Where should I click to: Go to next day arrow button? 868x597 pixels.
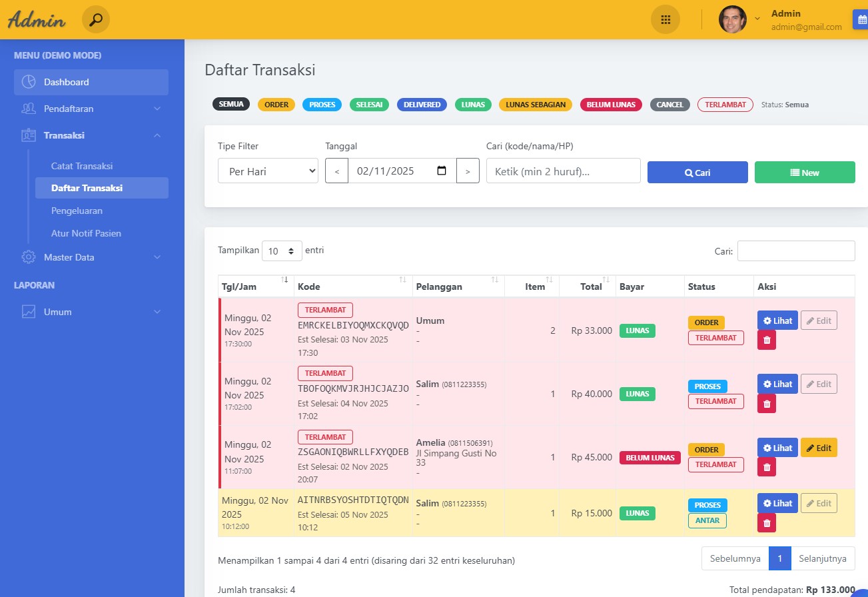click(x=468, y=171)
